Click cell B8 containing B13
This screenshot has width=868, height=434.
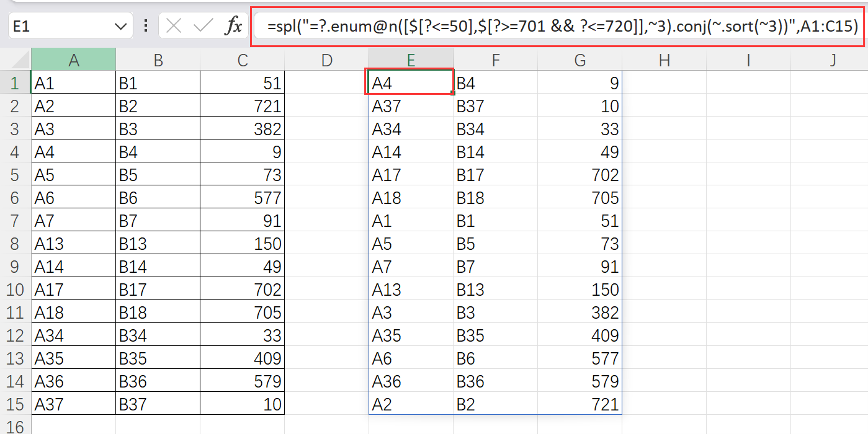[x=158, y=244]
